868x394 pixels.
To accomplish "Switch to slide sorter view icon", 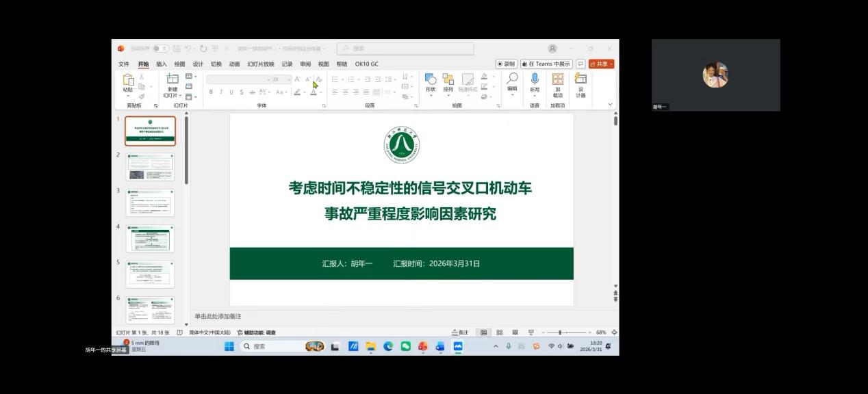I will click(x=499, y=332).
